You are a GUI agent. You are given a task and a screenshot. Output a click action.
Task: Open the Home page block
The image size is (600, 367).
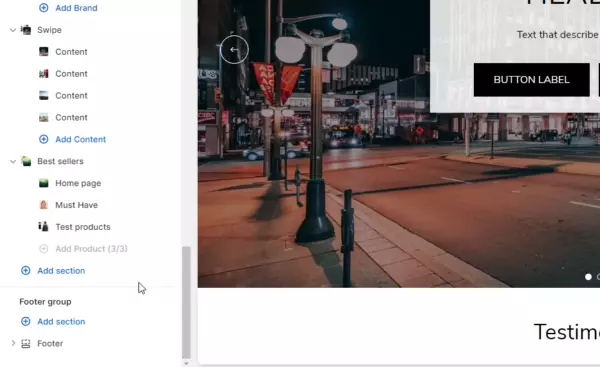click(78, 183)
